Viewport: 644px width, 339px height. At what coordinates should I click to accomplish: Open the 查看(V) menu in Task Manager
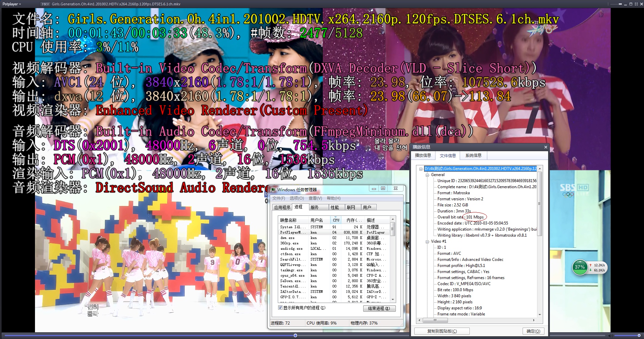click(315, 198)
